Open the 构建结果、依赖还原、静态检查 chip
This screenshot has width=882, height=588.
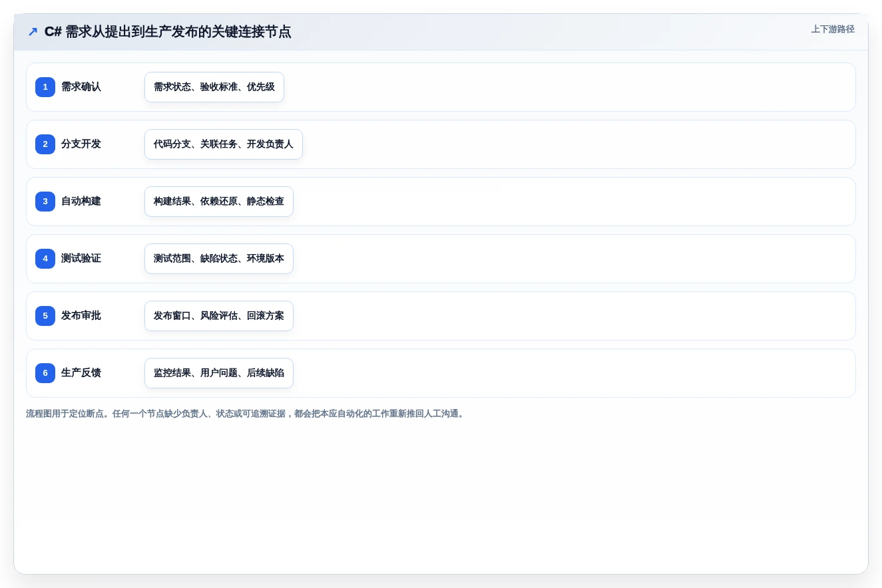[219, 202]
